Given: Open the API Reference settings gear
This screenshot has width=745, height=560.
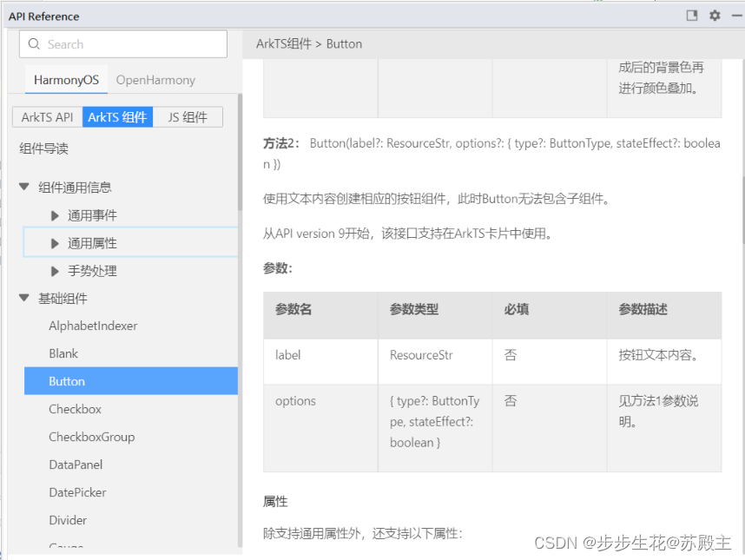Looking at the screenshot, I should 715,16.
